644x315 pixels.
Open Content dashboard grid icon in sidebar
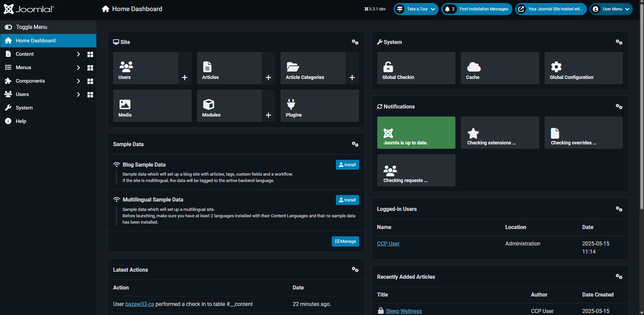pyautogui.click(x=90, y=54)
